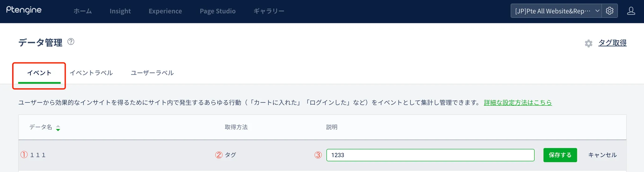Select the イベント tab
Screen dimensions: 644x172
pyautogui.click(x=39, y=73)
